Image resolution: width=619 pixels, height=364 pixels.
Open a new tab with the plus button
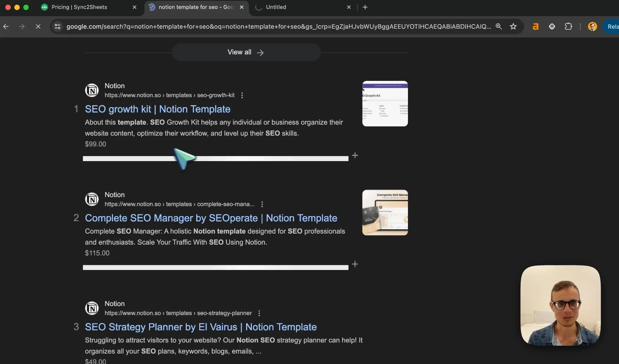365,7
